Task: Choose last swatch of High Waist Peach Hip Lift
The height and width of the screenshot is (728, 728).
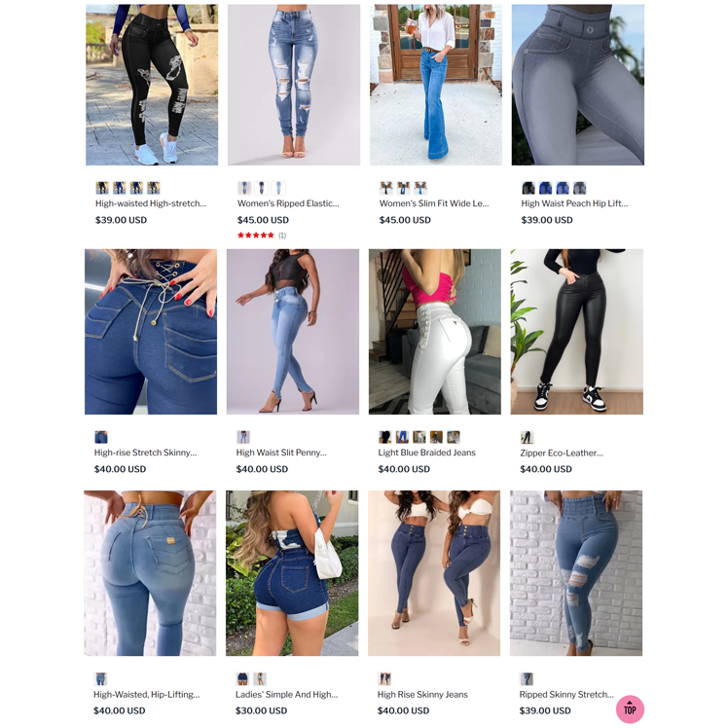Action: click(579, 188)
